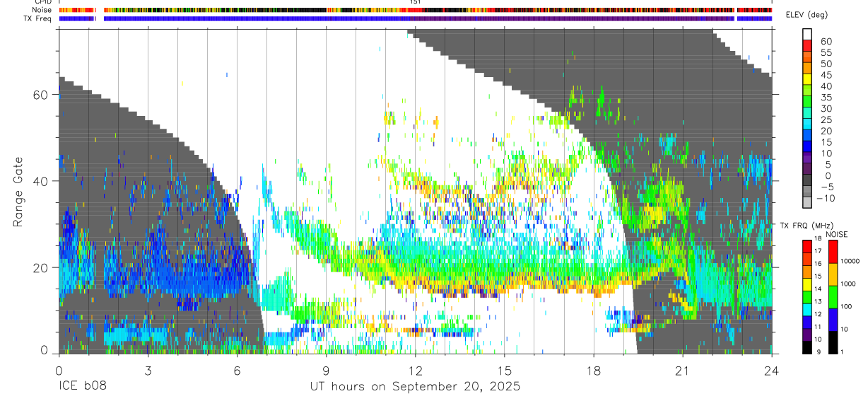Click the '18' value on the TX FRQ legend
The width and height of the screenshot is (868, 401).
point(817,240)
